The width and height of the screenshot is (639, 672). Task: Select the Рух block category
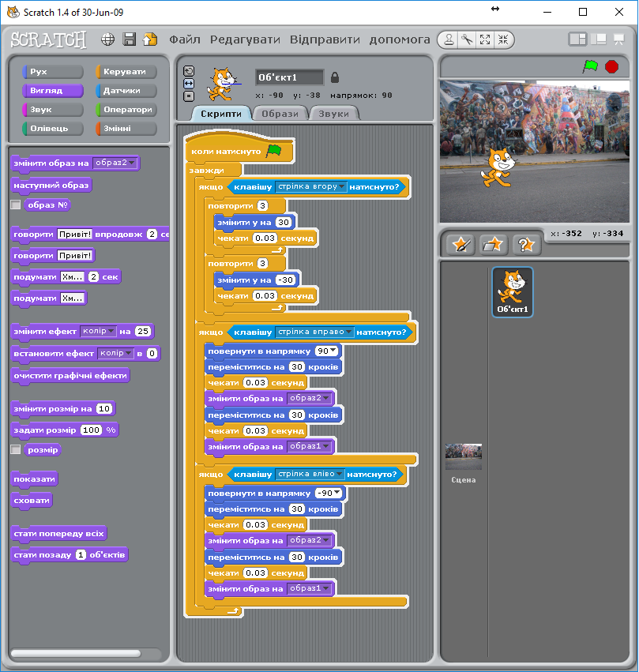click(52, 71)
